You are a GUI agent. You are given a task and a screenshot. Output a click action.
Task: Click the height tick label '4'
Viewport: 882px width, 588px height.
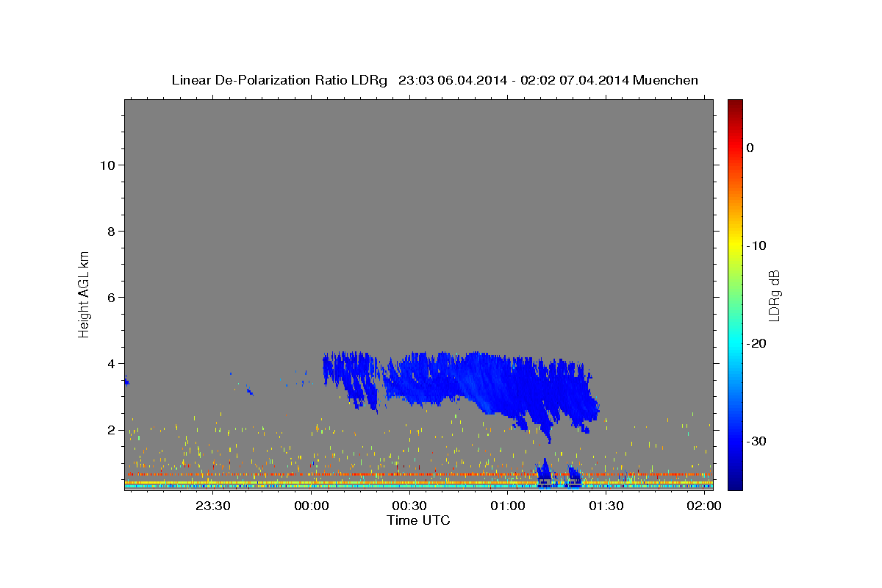point(112,363)
